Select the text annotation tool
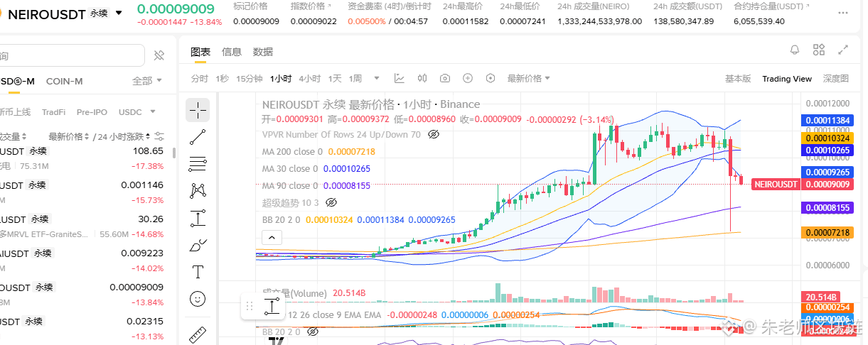 (198, 272)
